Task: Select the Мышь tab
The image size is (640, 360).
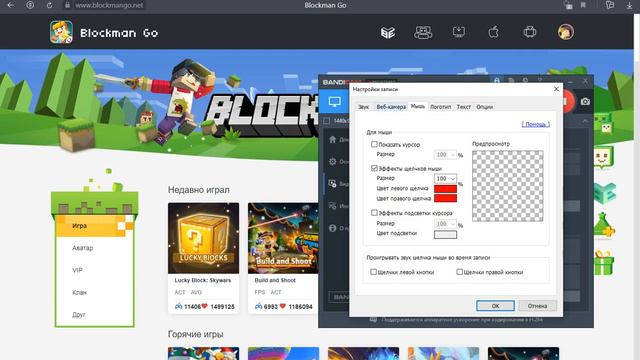Action: coord(418,106)
